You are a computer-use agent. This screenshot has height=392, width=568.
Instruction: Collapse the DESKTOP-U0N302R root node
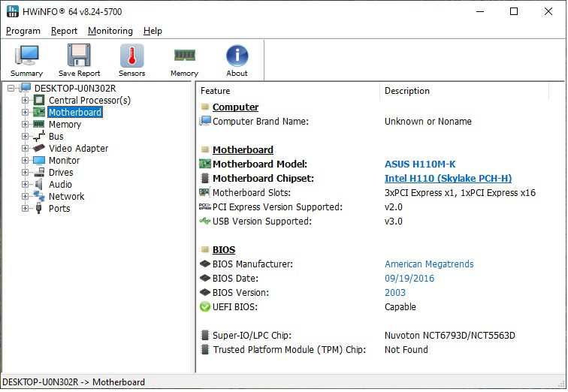[11, 88]
